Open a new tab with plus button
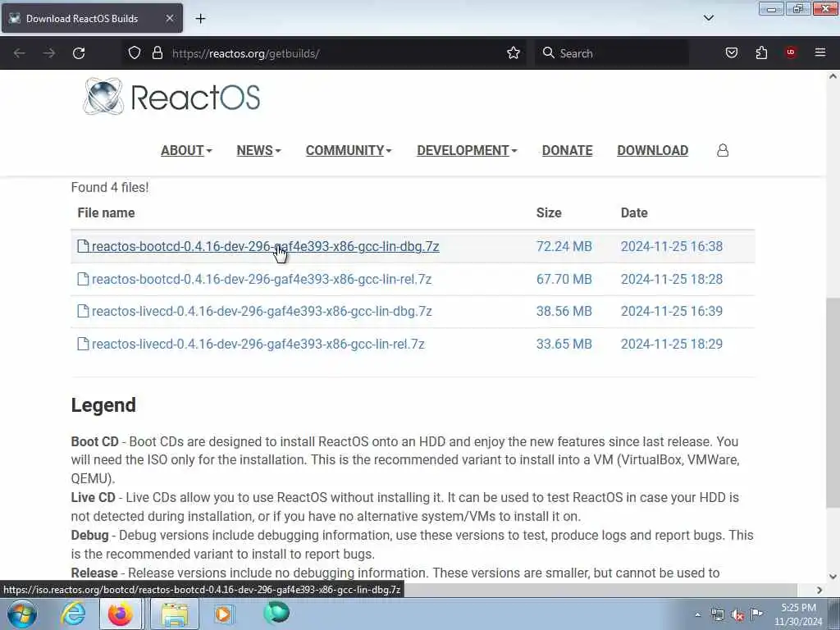 coord(200,19)
